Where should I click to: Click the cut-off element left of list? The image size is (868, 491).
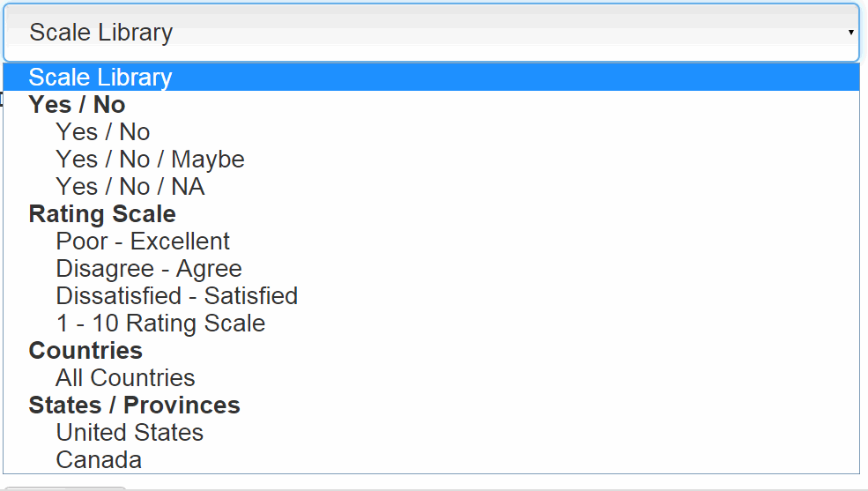click(x=2, y=99)
